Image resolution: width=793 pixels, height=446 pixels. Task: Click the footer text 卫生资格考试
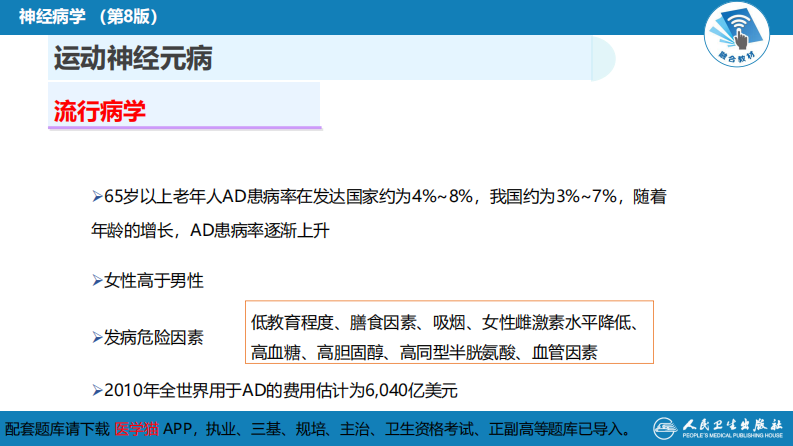click(429, 429)
